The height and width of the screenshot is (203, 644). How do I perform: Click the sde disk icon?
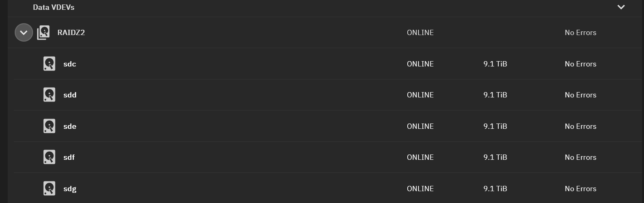(49, 126)
